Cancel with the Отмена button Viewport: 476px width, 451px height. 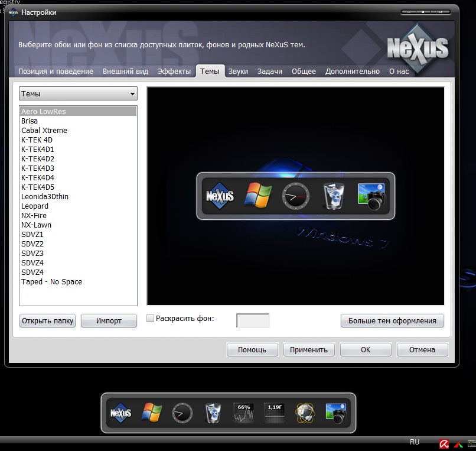422,350
